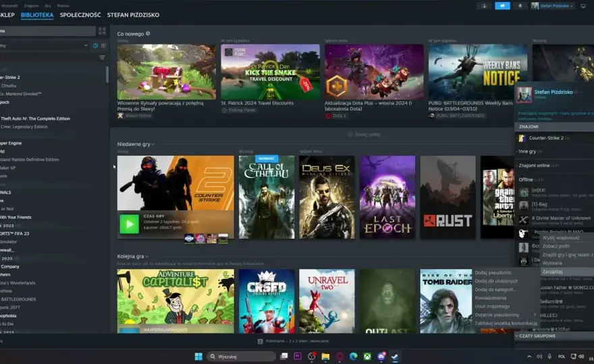This screenshot has height=364, width=594.
Task: Click the avatar of # Divine Master of Unknown
Action: 524,220
